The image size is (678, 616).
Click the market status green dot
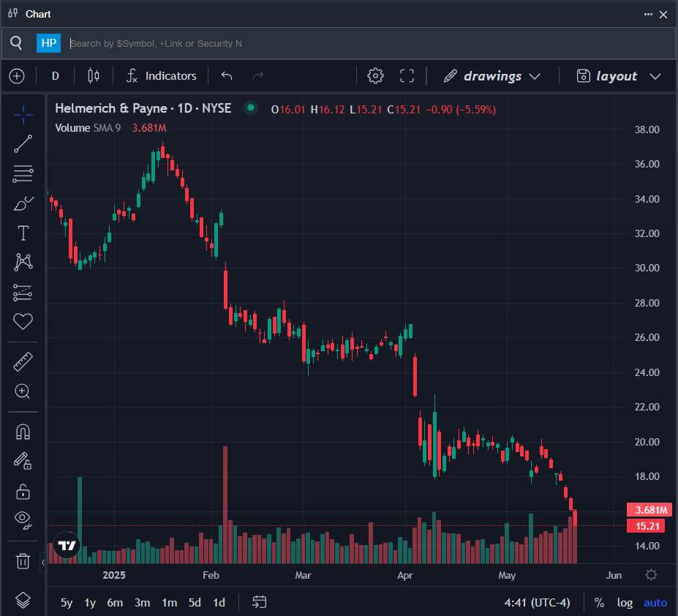[x=251, y=108]
